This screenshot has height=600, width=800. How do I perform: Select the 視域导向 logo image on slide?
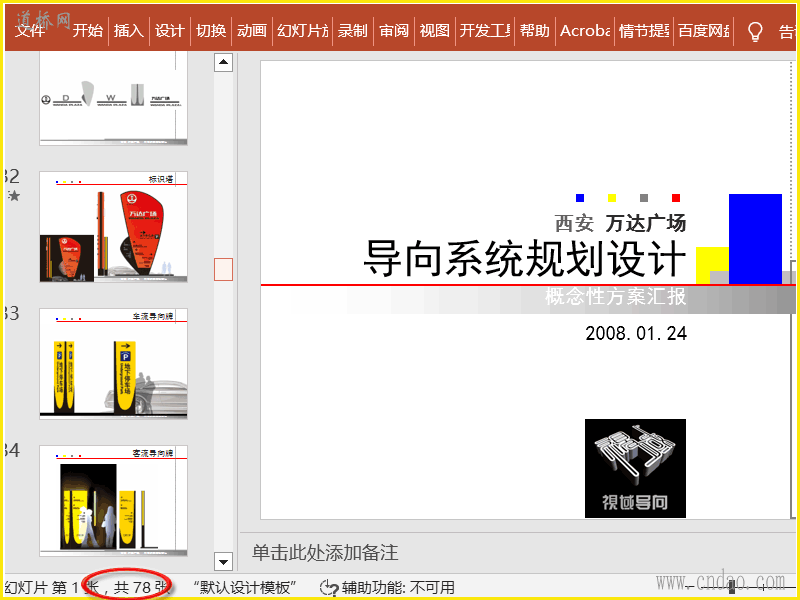(635, 468)
